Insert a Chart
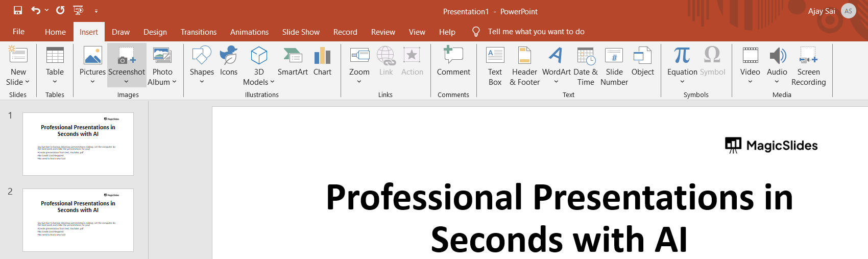Viewport: 868px width, 259px height. pyautogui.click(x=323, y=61)
